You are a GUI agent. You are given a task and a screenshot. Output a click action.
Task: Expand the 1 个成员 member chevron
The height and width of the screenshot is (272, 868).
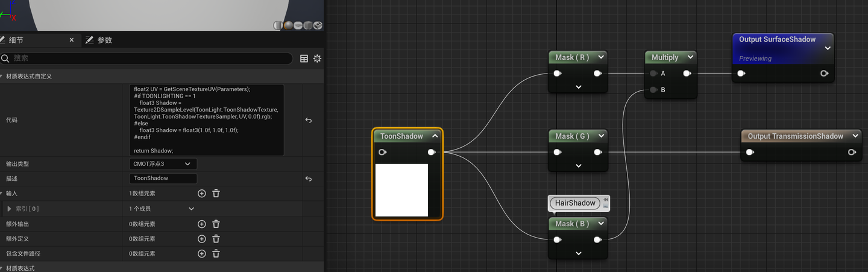192,209
